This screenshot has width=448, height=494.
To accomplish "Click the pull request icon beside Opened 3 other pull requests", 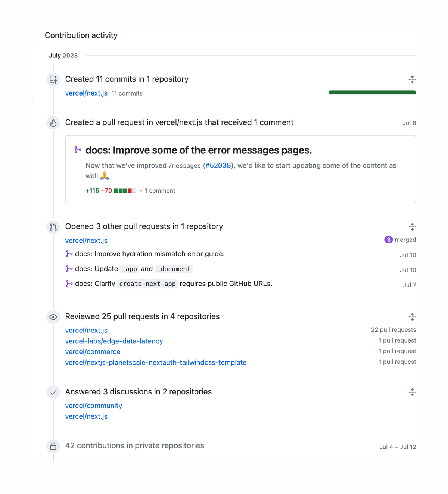I will [x=53, y=227].
